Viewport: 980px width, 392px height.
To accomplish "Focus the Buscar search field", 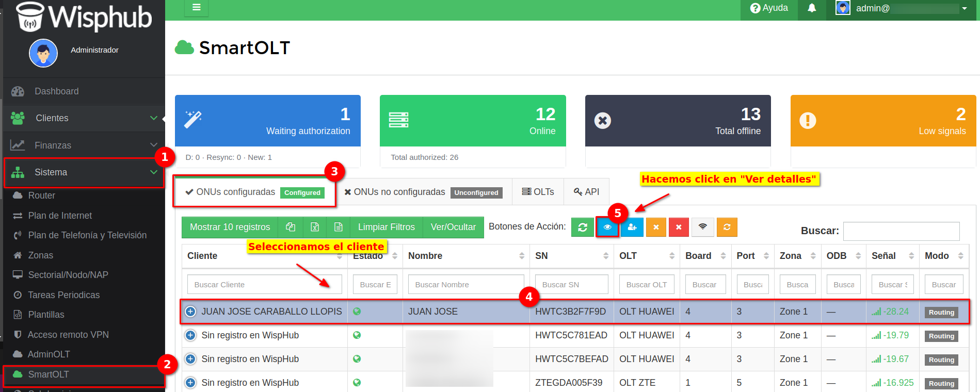I will tap(901, 231).
